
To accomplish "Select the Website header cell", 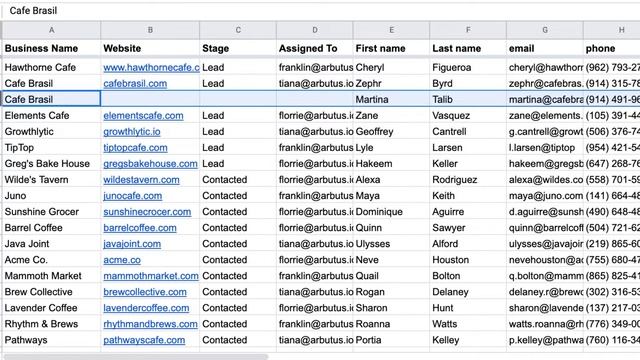I will point(150,48).
